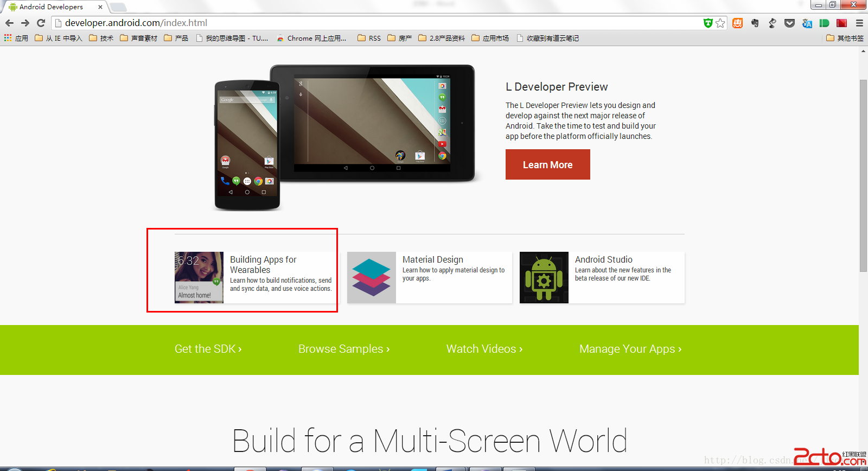Go back to the previous page

[x=9, y=23]
